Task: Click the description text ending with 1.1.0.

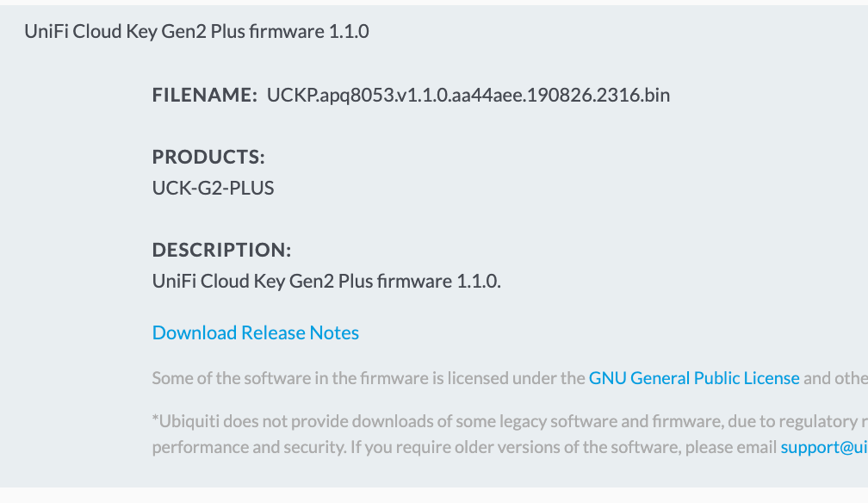Action: pos(326,281)
